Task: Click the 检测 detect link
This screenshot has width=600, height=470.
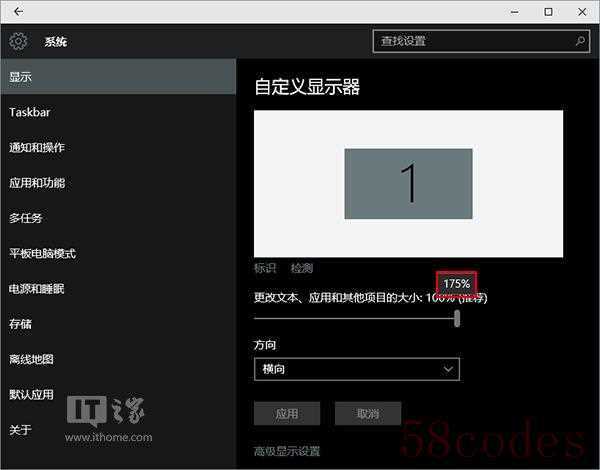Action: [302, 268]
